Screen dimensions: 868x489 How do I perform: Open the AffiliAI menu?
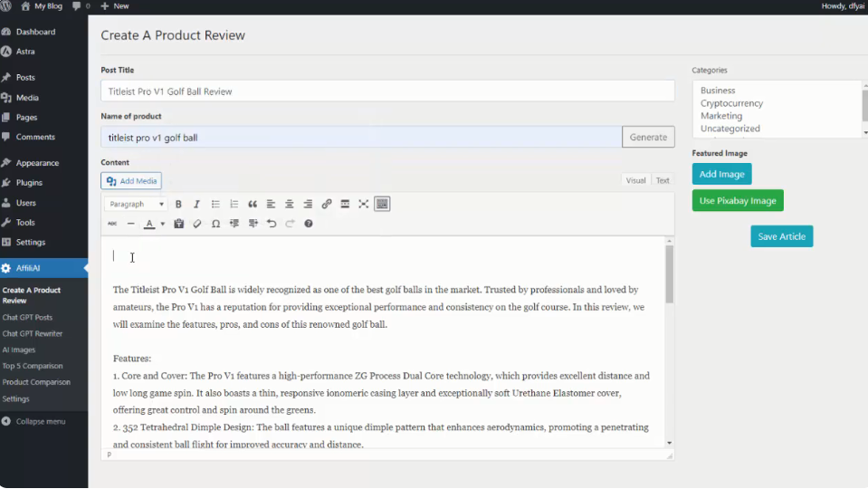point(43,268)
